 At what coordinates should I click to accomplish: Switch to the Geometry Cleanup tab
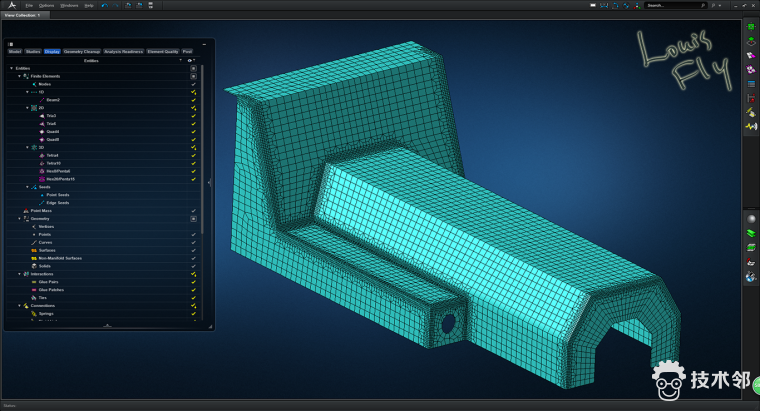81,51
